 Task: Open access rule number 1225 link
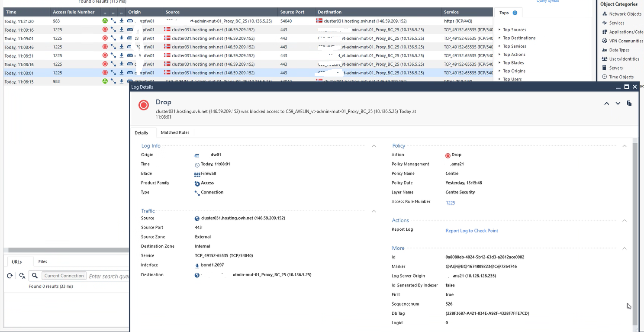click(450, 203)
